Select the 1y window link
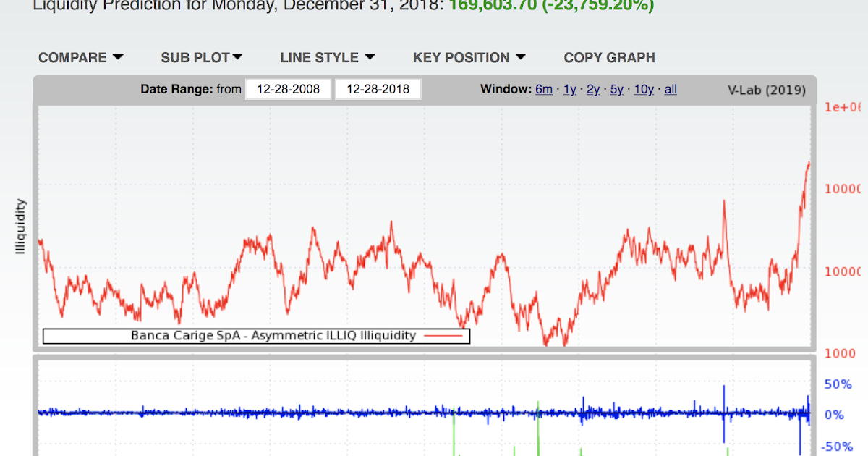 click(569, 89)
